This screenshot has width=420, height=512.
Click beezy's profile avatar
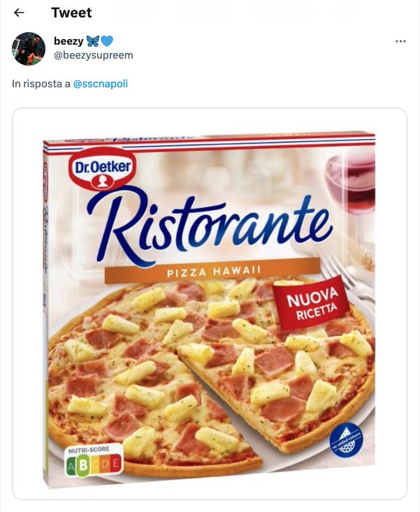pos(29,48)
